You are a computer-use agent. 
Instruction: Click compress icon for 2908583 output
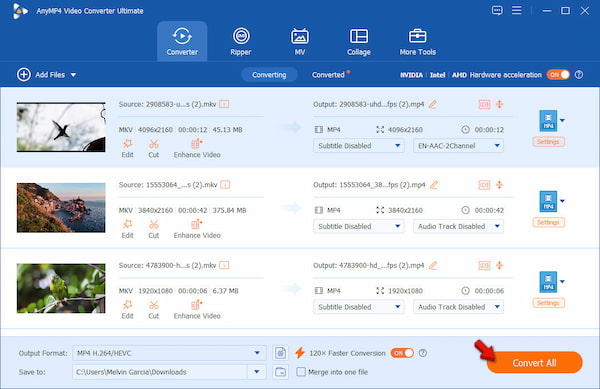(499, 104)
